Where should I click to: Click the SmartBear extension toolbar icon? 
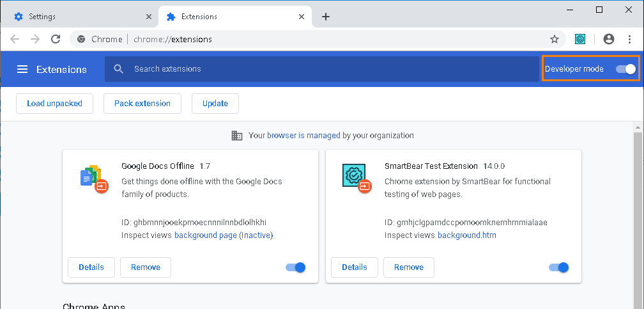(x=580, y=39)
